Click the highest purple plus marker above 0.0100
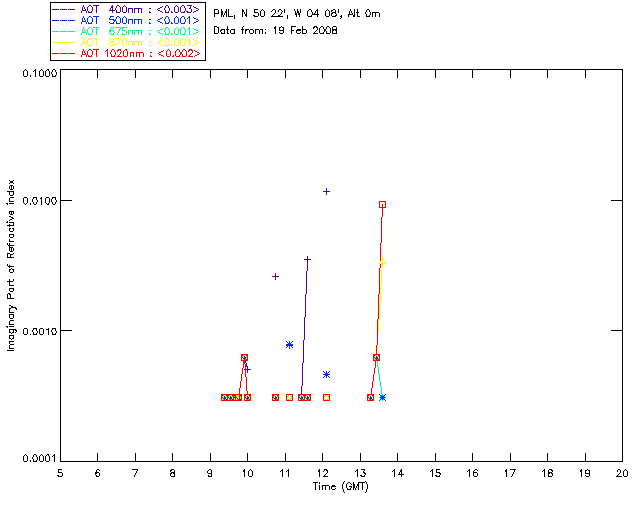Screen dimensions: 640x512 (x=327, y=191)
